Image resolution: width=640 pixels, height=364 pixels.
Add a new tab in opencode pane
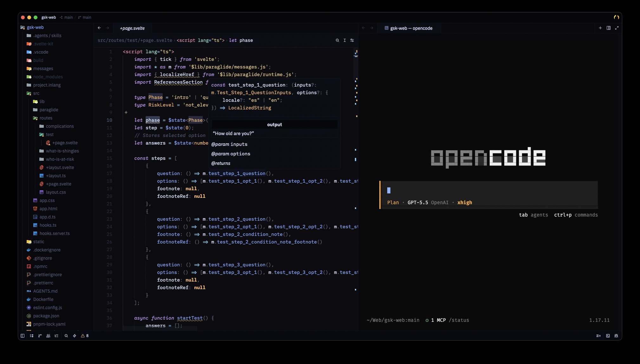(600, 28)
